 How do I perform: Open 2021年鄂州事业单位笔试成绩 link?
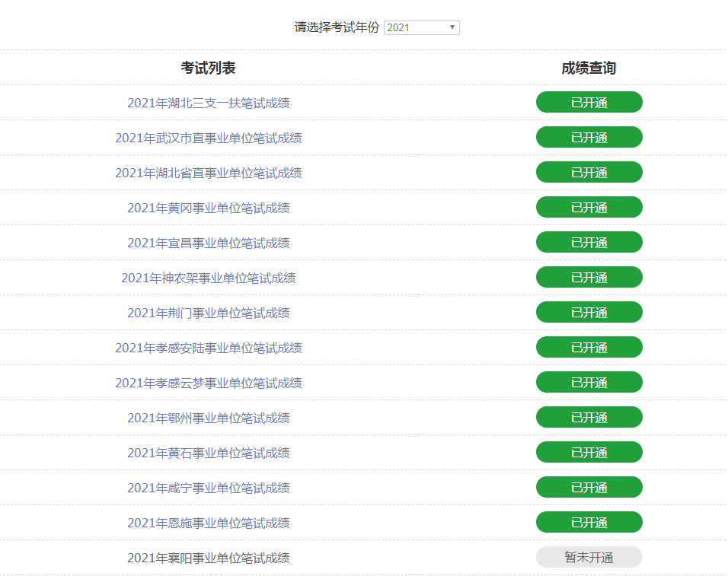click(x=208, y=418)
